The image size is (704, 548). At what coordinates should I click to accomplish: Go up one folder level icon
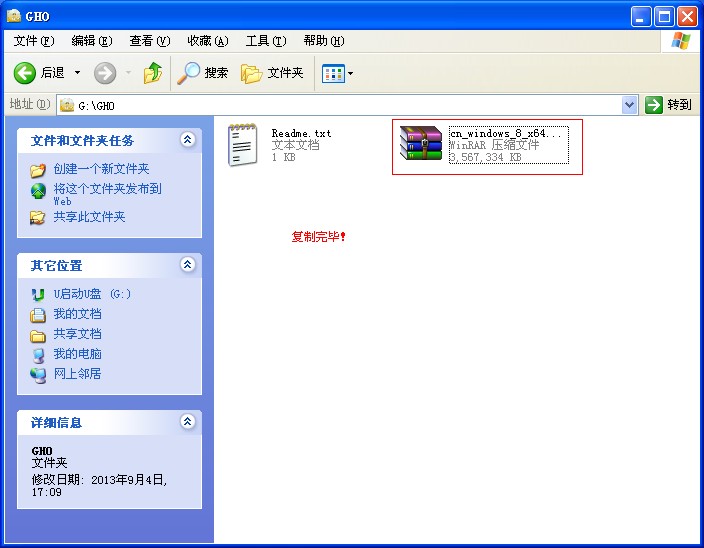153,73
